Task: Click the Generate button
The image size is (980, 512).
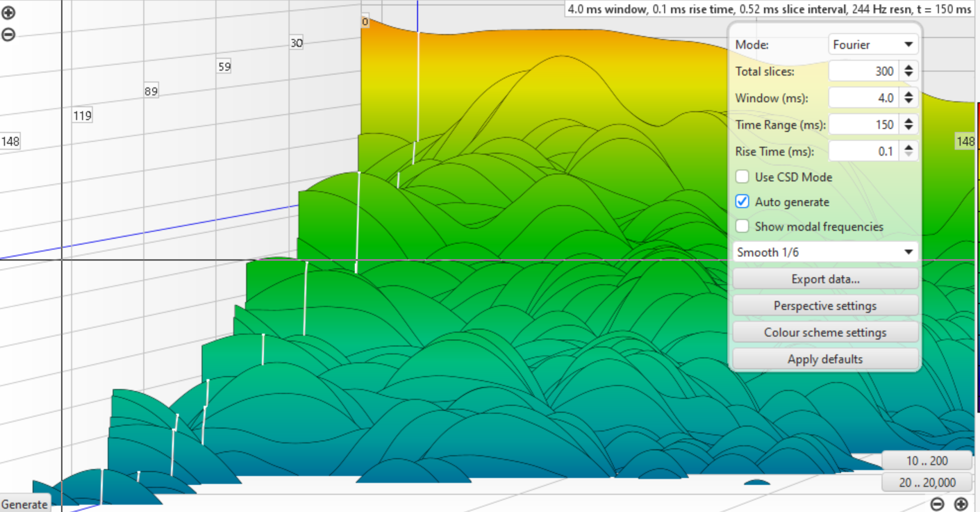Action: [x=25, y=504]
